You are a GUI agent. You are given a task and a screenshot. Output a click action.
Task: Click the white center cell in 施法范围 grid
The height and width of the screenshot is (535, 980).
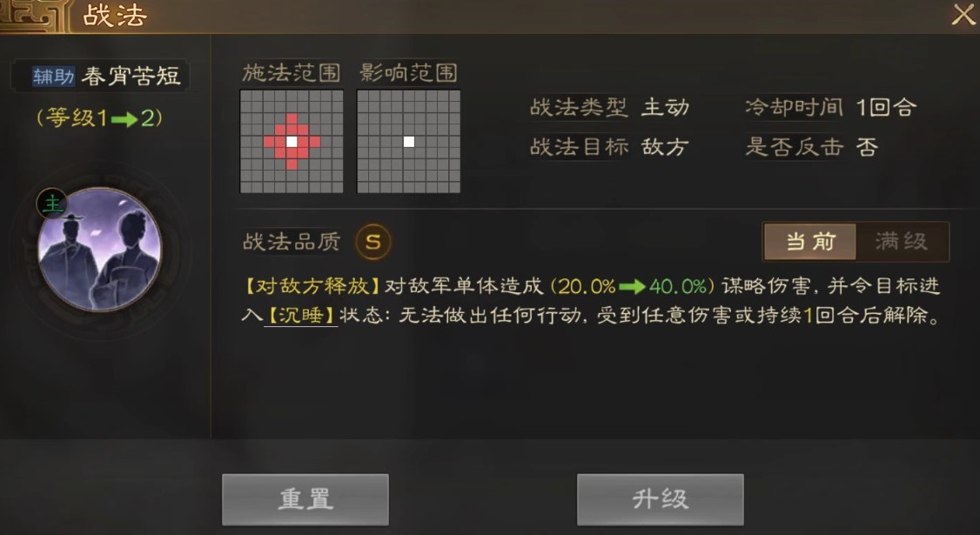292,141
